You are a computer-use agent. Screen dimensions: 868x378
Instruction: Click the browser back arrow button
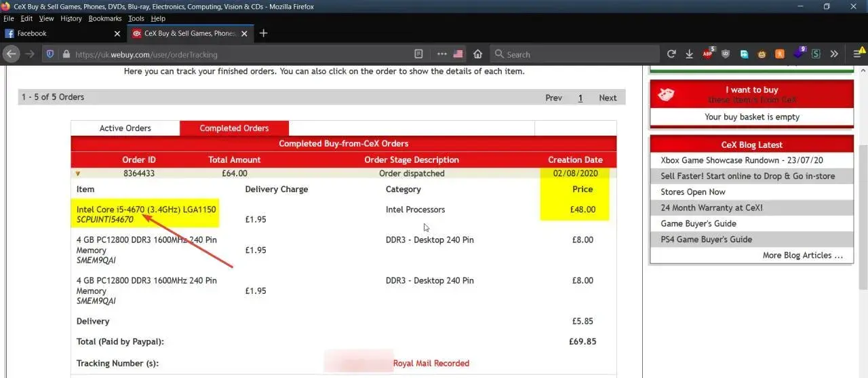[x=11, y=54]
